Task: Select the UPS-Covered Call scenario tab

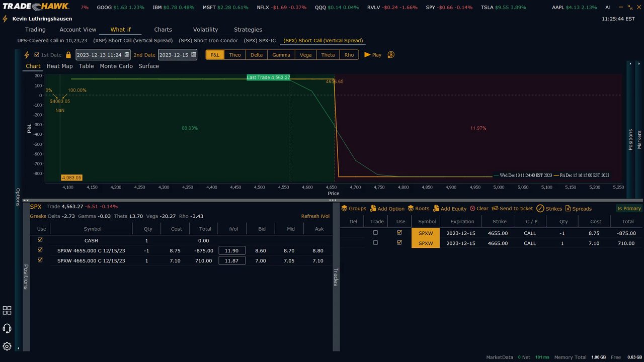Action: coord(52,41)
